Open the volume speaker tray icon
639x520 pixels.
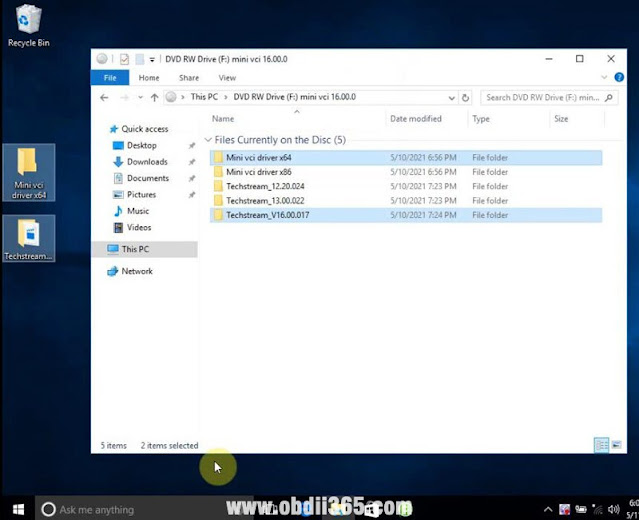coord(613,509)
